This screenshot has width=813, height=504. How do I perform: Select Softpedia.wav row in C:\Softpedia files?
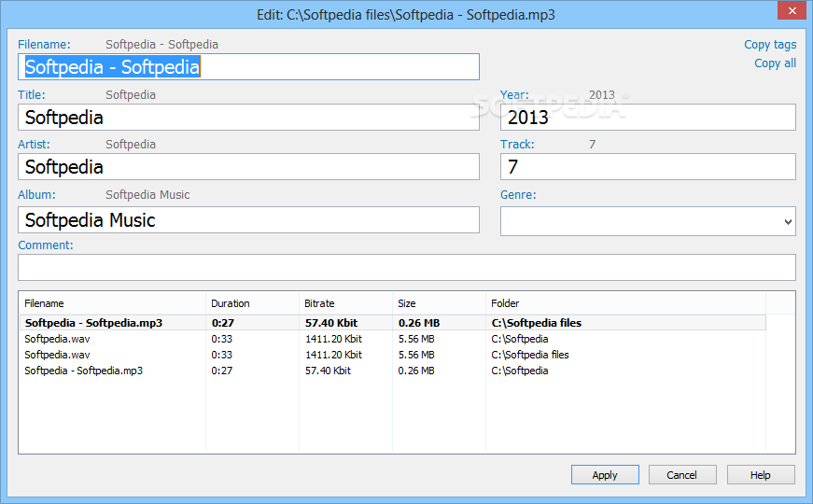393,355
